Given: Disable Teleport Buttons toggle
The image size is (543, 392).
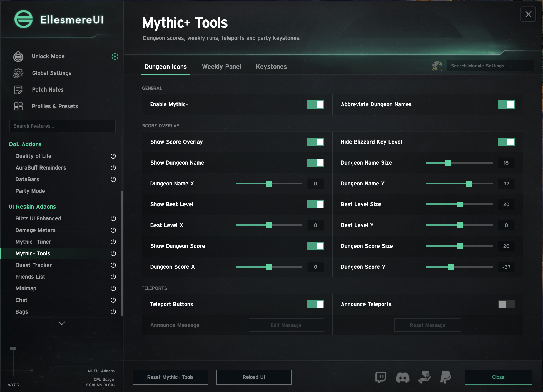Looking at the screenshot, I should coord(316,304).
